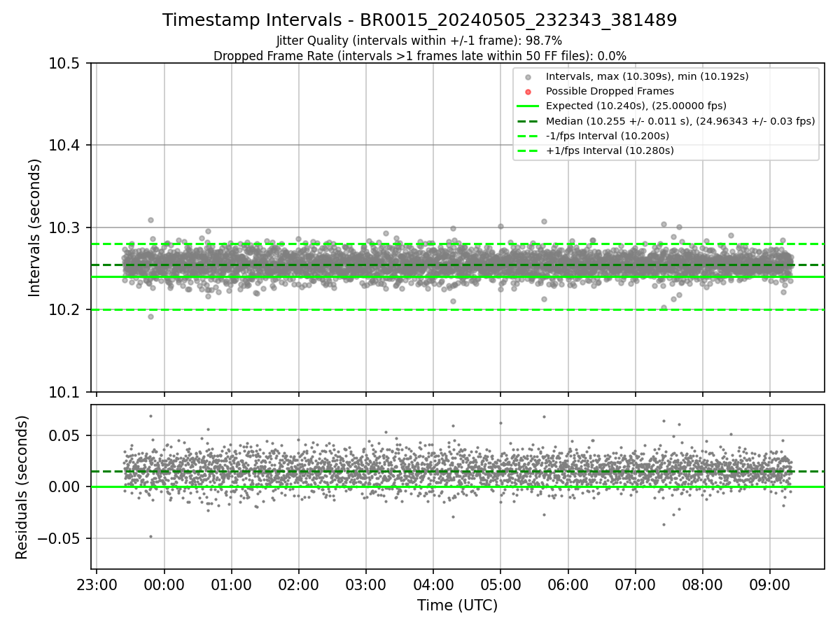Click the legend entry starting with 'Median (10.255 +/- 0.011 s)'
Viewport: 840px width, 630px height.
pos(680,121)
